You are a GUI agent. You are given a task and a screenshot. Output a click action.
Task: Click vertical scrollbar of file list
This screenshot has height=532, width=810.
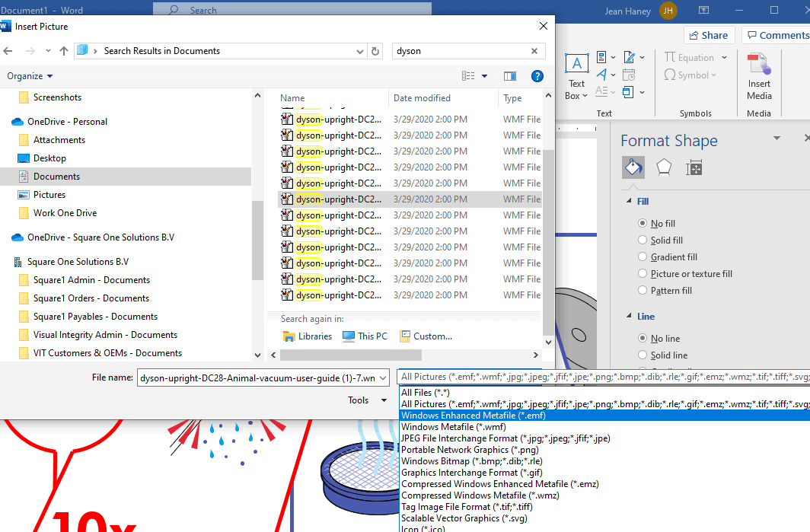click(548, 243)
